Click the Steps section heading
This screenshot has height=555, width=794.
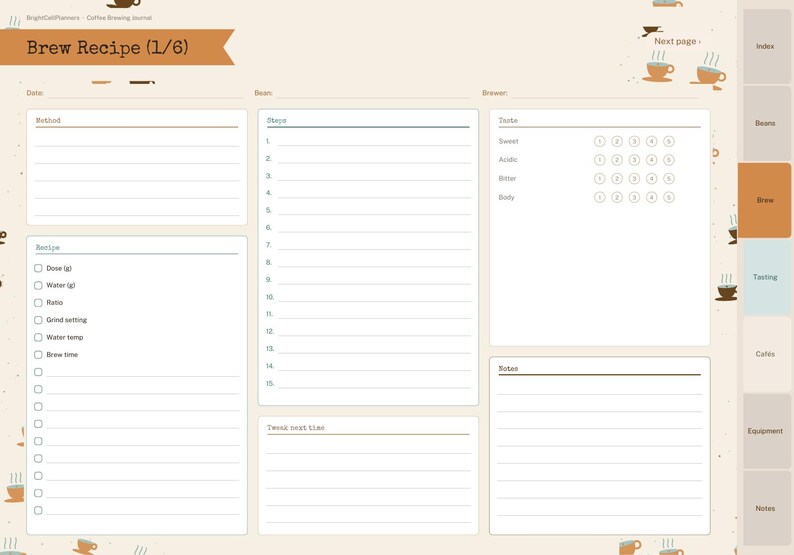point(276,121)
